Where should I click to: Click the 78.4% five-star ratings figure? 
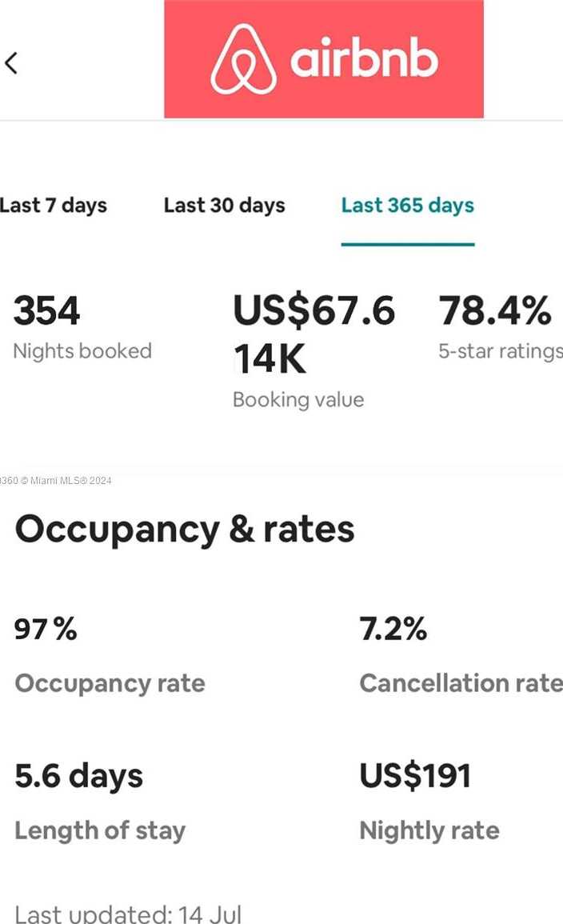[x=495, y=311]
